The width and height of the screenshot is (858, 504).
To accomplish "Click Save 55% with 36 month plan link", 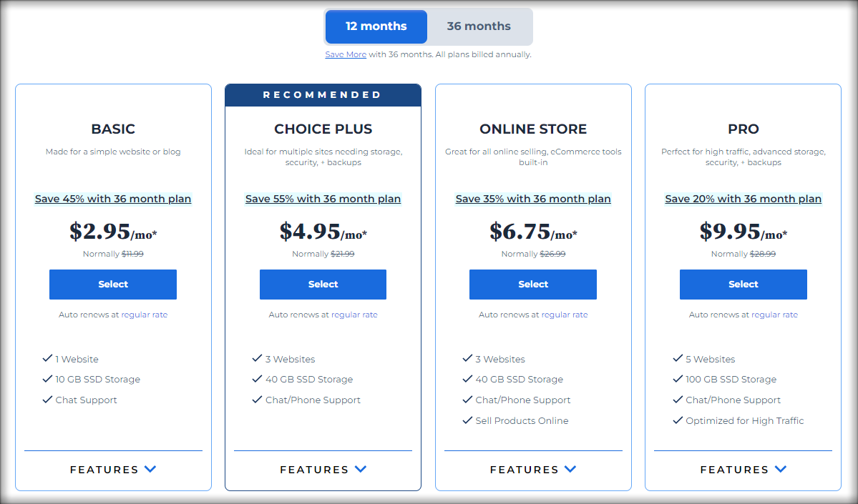I will (x=323, y=199).
